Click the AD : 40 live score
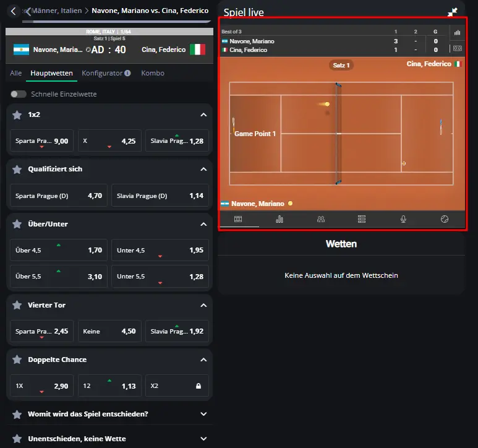Image resolution: width=478 pixels, height=448 pixels. pos(109,50)
